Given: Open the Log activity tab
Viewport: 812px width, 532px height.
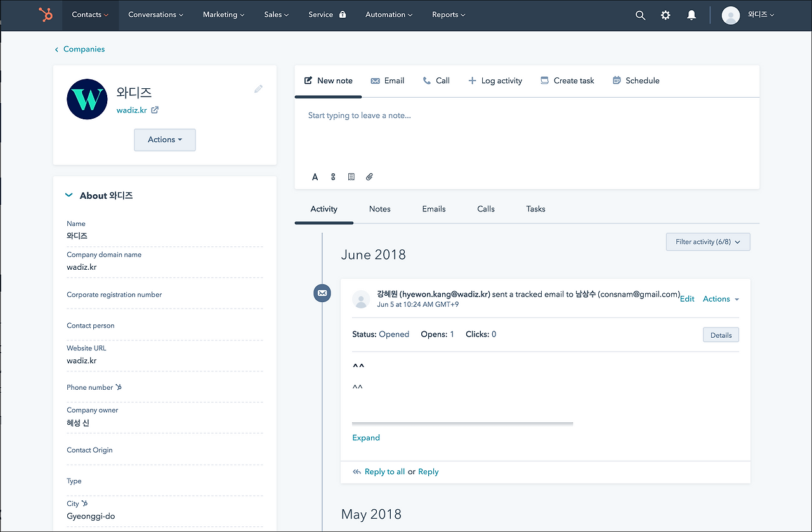Looking at the screenshot, I should tap(495, 81).
